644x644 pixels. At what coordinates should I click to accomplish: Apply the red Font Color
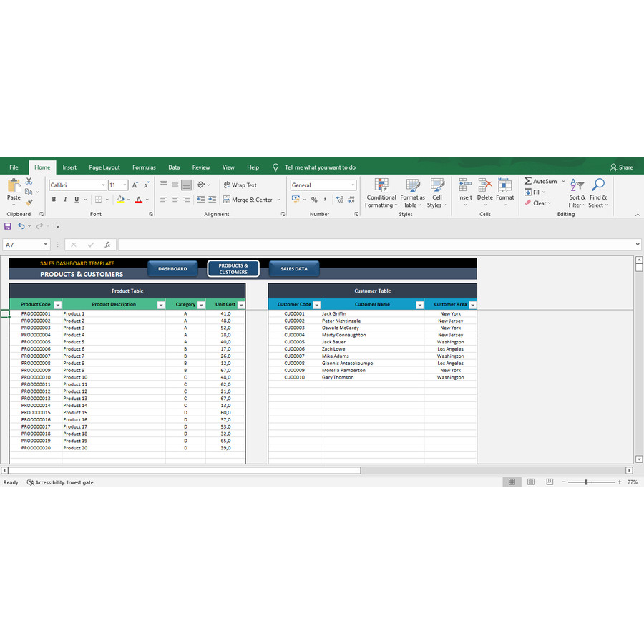(139, 200)
